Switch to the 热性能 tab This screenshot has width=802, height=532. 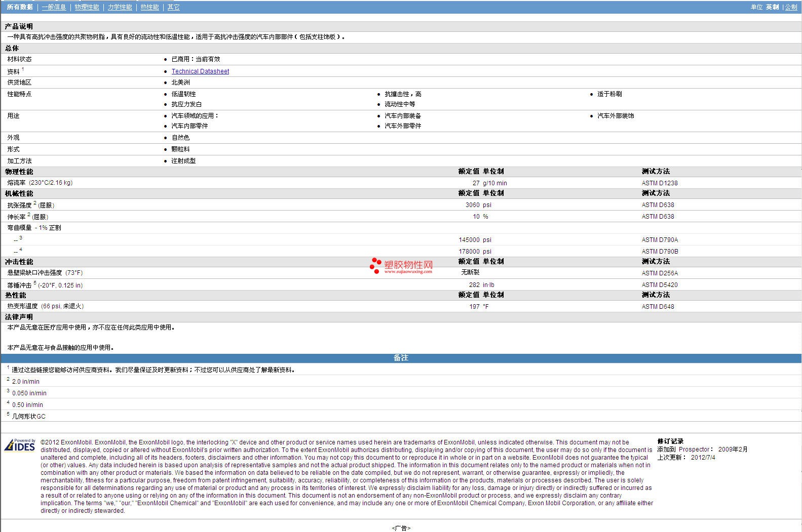click(x=149, y=7)
